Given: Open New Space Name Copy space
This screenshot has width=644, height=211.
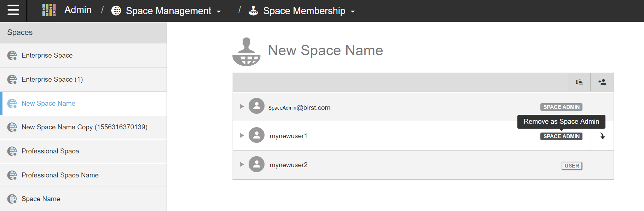Looking at the screenshot, I should tap(85, 127).
